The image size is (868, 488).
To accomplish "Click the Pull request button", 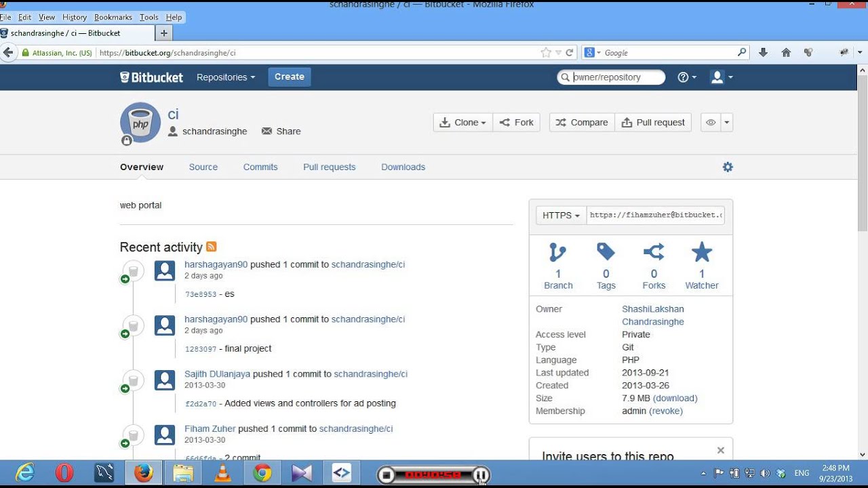I will (653, 123).
